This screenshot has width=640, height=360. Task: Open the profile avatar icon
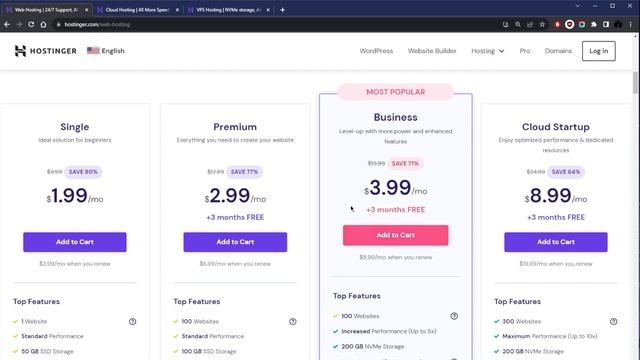click(618, 24)
